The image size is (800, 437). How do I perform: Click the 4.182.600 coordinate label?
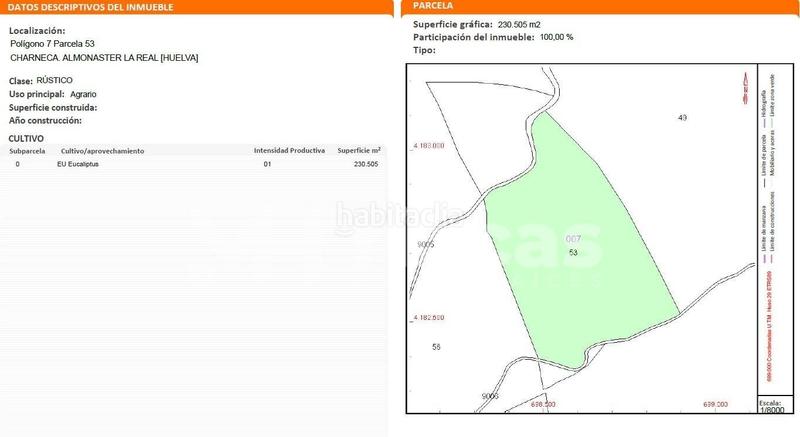[x=428, y=318]
